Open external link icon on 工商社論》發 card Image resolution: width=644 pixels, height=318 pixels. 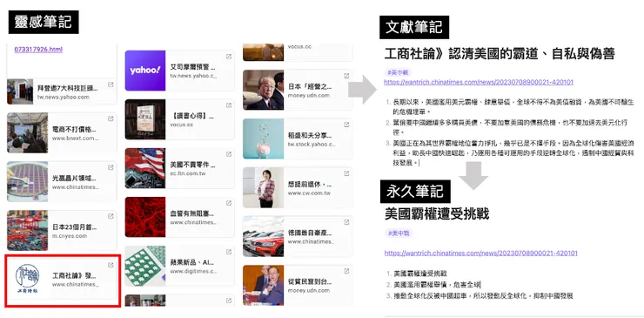(111, 265)
